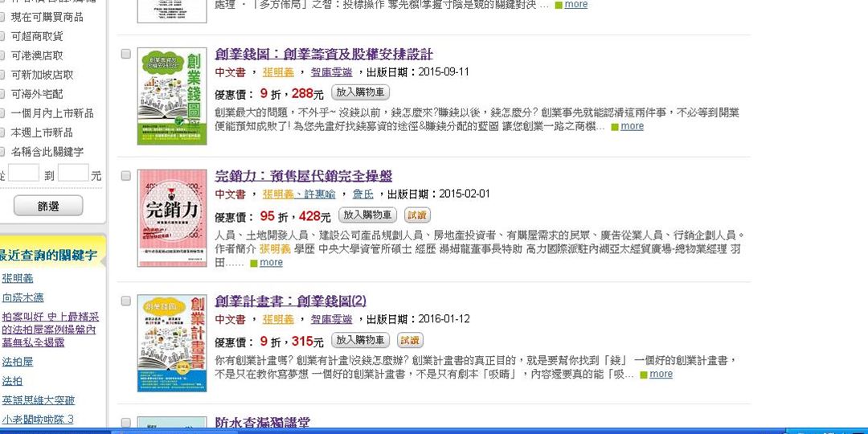Open the 創業計畫書 book cover thumbnail
Image resolution: width=868 pixels, height=434 pixels.
(172, 343)
